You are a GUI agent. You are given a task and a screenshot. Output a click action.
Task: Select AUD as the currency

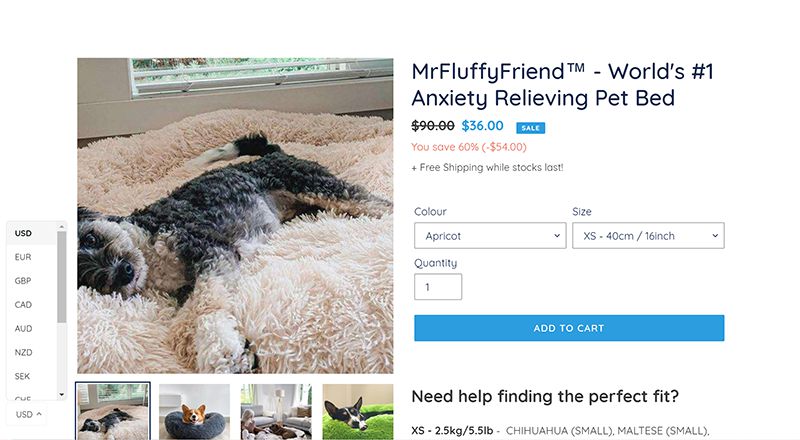pos(24,328)
